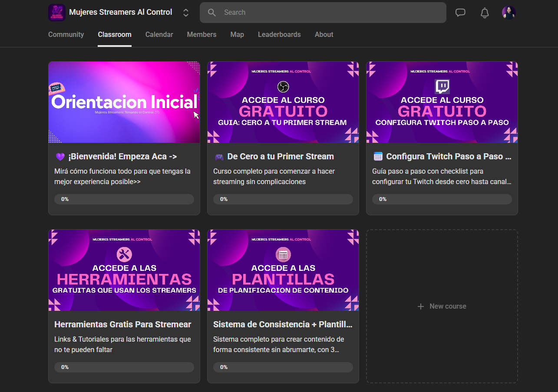Click progress bar under ¡Bienvenida! course
Screen dimensions: 558x392
(124, 199)
